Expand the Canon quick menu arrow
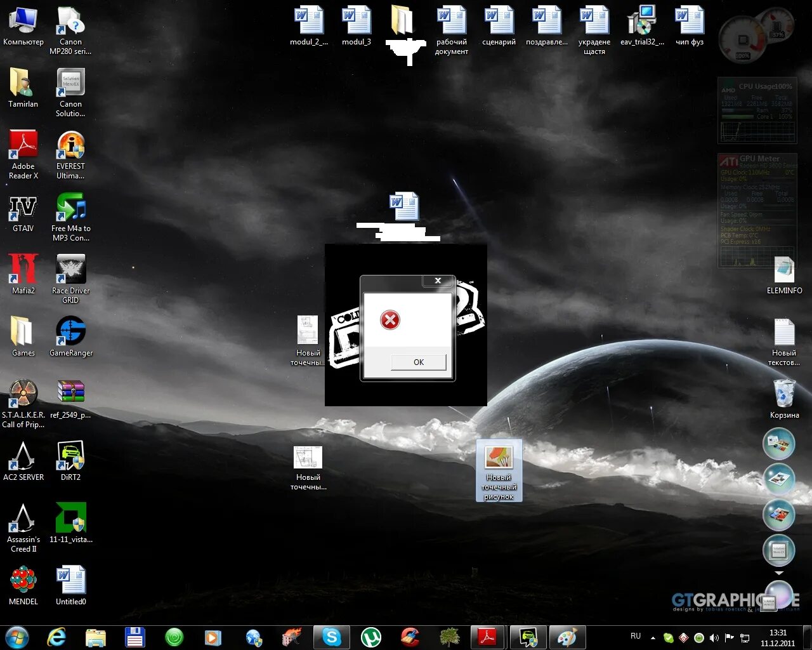 (779, 573)
